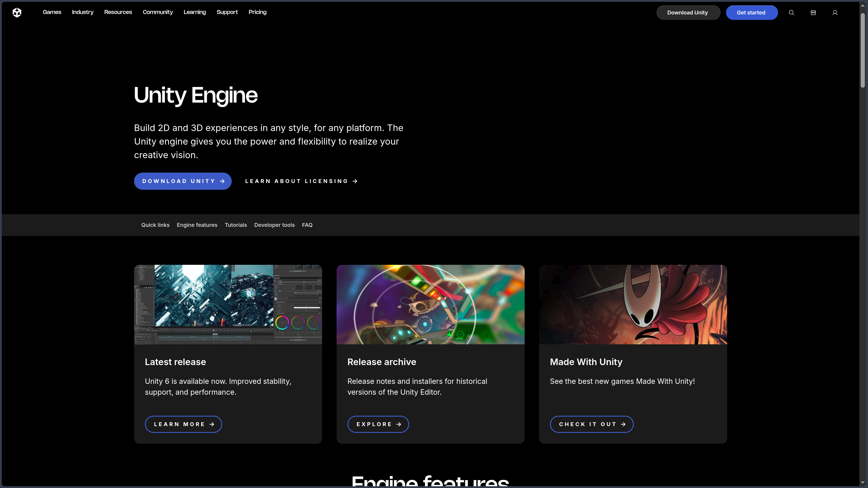Open the Support menu
Screen dimensions: 868x488
pos(227,12)
